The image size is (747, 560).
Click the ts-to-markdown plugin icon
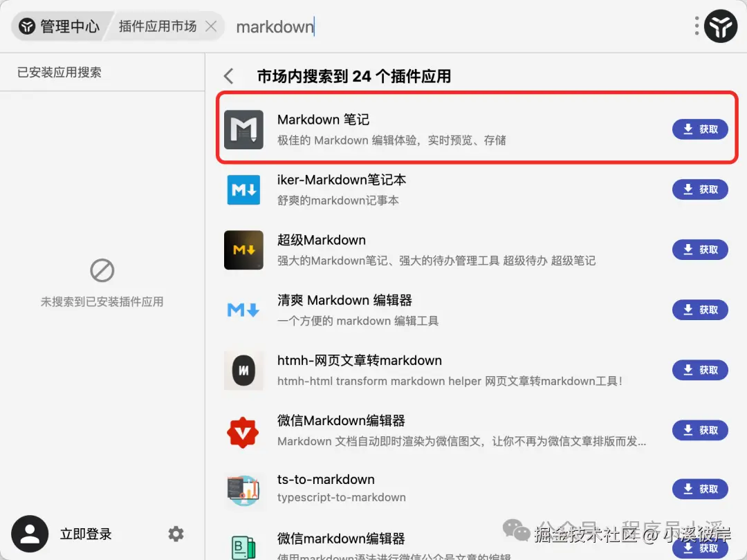pyautogui.click(x=243, y=490)
